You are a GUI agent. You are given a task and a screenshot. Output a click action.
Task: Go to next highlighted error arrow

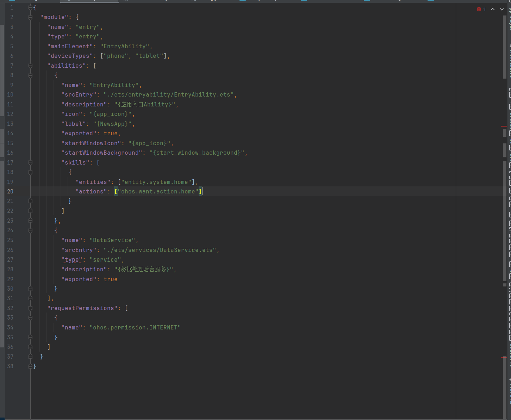502,9
